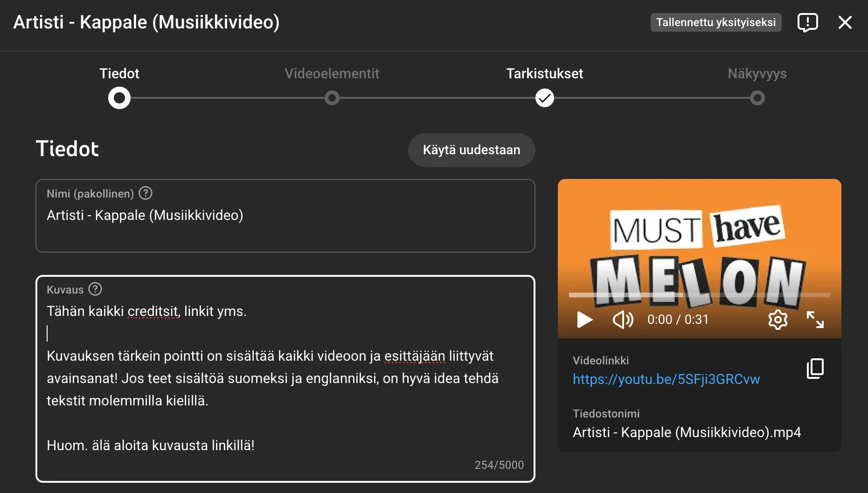The image size is (868, 493).
Task: Seek along the video progress bar
Action: [699, 295]
